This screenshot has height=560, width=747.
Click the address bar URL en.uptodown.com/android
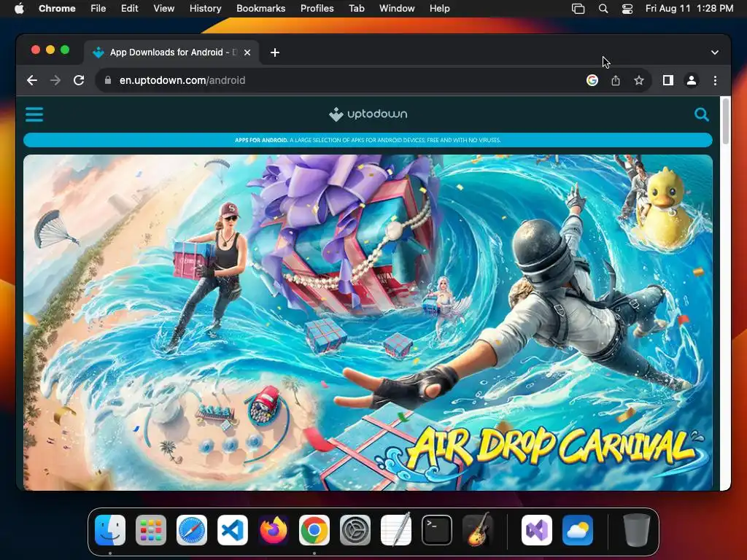(x=182, y=80)
